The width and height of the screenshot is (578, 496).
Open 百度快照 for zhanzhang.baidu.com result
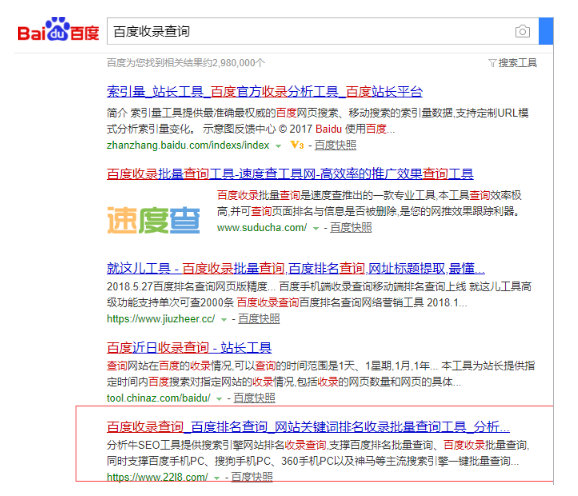pyautogui.click(x=335, y=145)
